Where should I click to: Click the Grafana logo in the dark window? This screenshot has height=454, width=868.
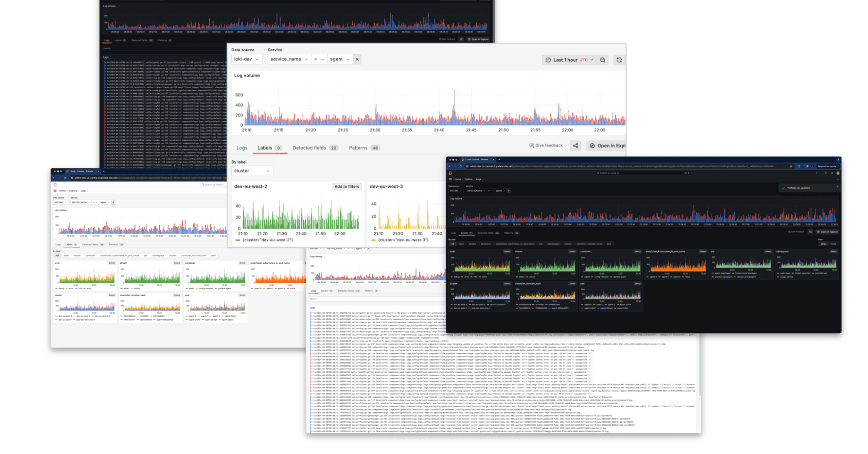(451, 173)
